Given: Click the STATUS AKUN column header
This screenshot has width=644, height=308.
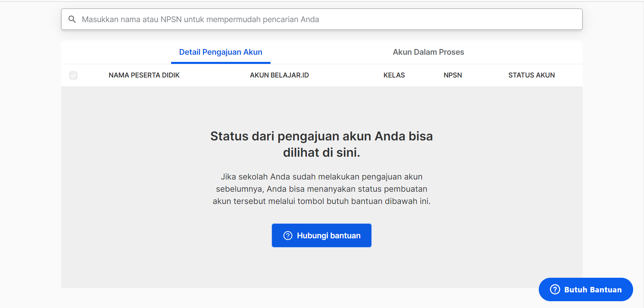Looking at the screenshot, I should click(531, 75).
